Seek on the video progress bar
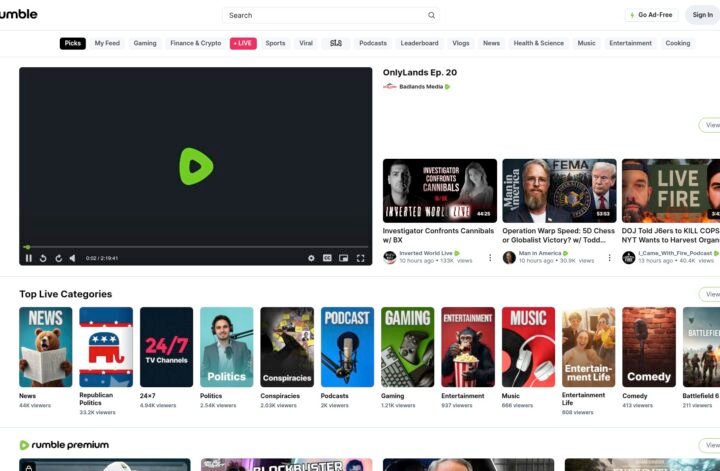The image size is (720, 471). [196, 247]
